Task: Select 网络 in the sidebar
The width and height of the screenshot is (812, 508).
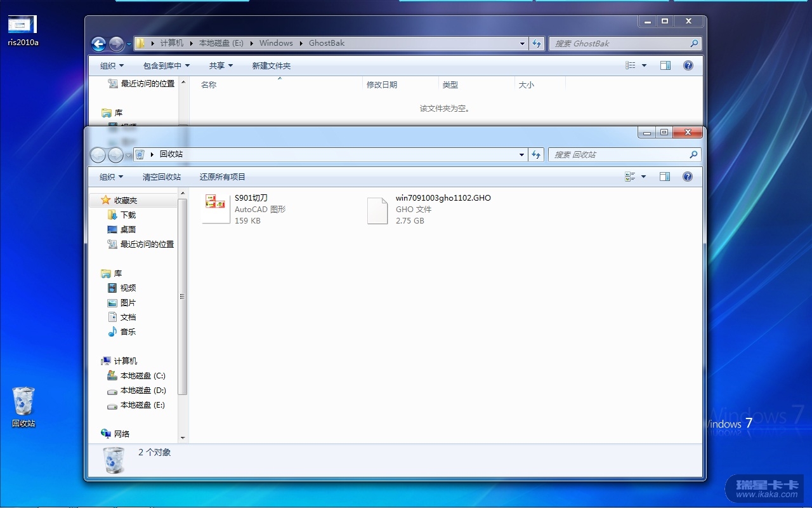Action: click(x=115, y=434)
